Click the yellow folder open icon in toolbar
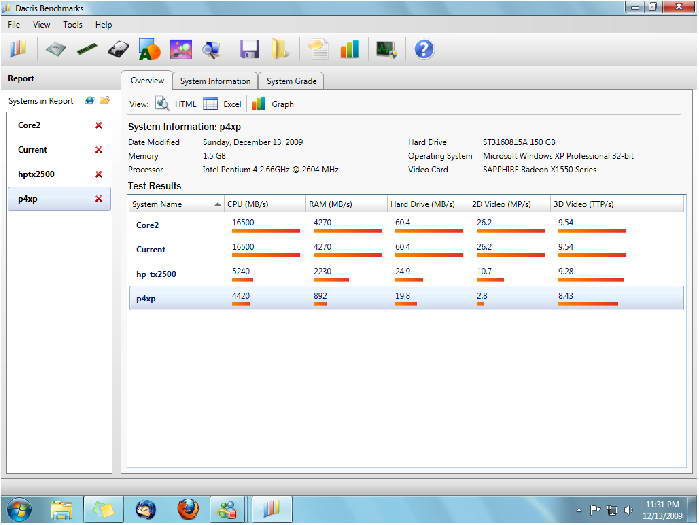 pyautogui.click(x=280, y=49)
